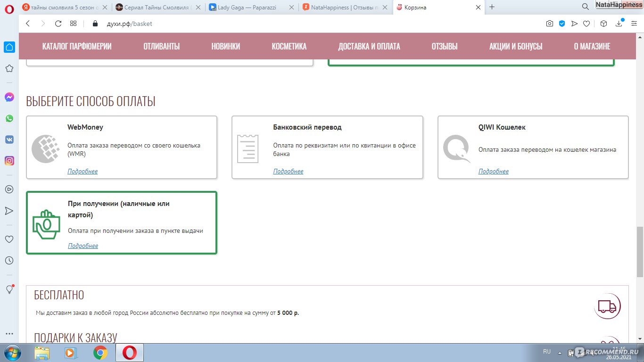644x362 pixels.
Task: Open АКЦИИ И БОНУСЫ menu item
Action: click(x=516, y=46)
